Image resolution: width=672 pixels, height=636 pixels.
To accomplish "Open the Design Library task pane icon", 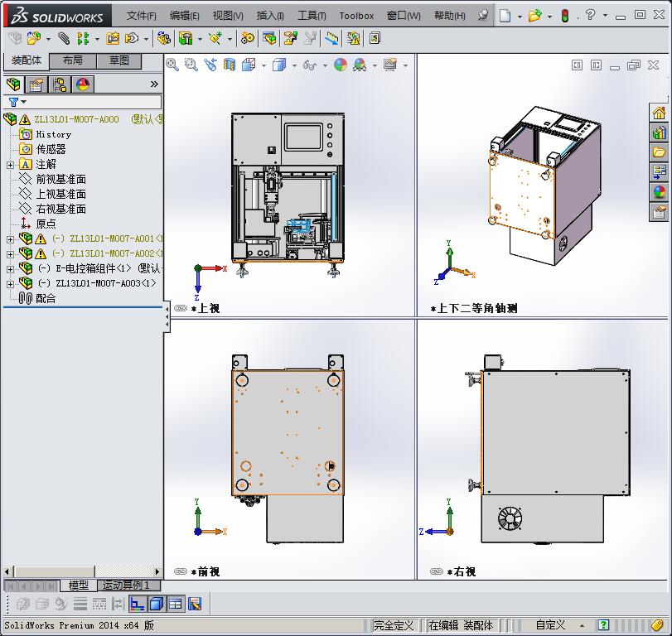I will click(659, 132).
